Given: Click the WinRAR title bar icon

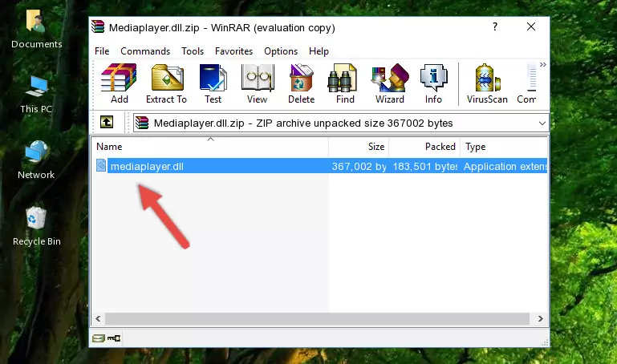Looking at the screenshot, I should pyautogui.click(x=98, y=27).
